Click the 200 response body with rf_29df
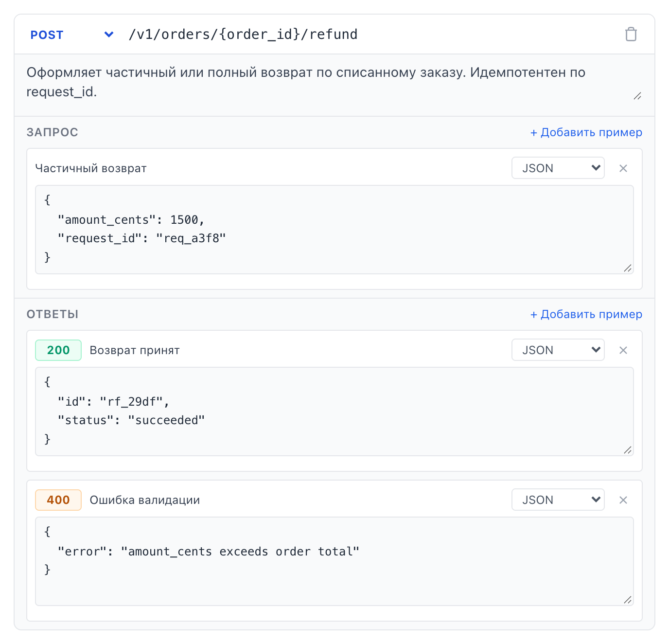 click(334, 411)
